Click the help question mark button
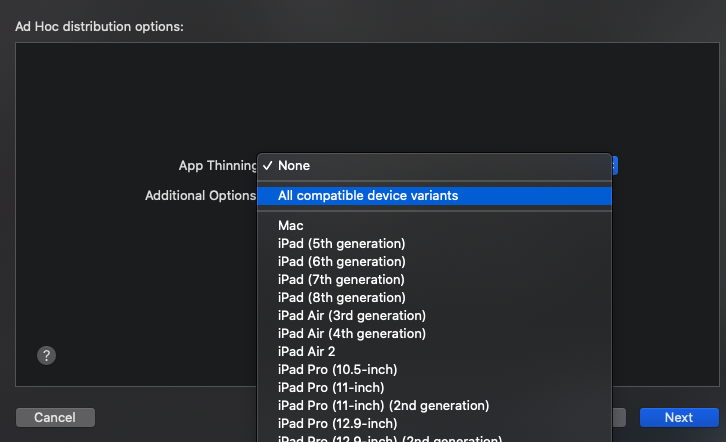 (x=46, y=355)
